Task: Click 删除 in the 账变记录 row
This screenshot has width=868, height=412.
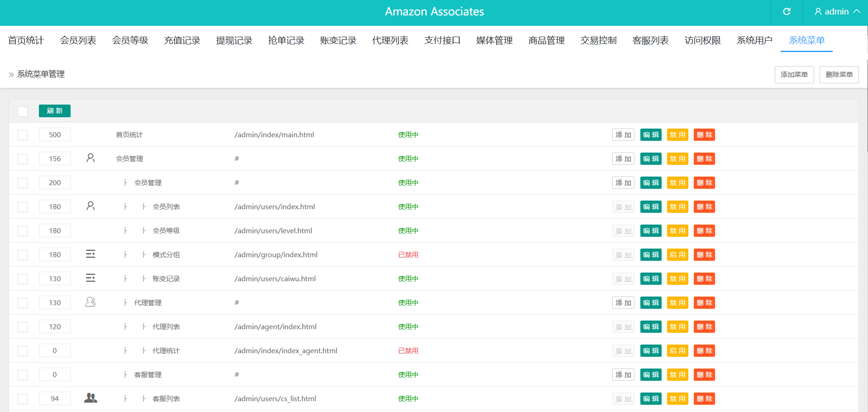Action: click(x=704, y=279)
